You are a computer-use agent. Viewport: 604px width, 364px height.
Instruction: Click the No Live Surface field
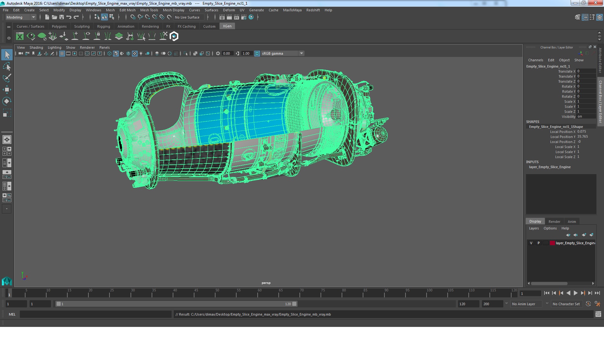pyautogui.click(x=189, y=17)
